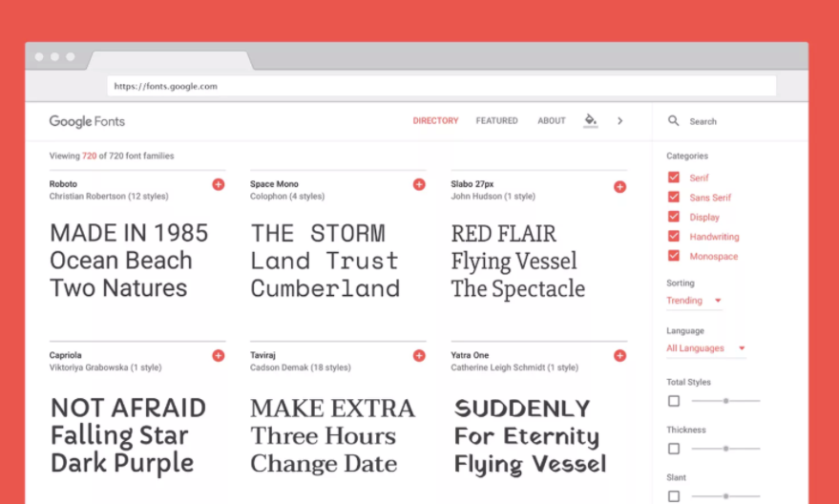
Task: Open the Taviraj font family name
Action: click(262, 355)
